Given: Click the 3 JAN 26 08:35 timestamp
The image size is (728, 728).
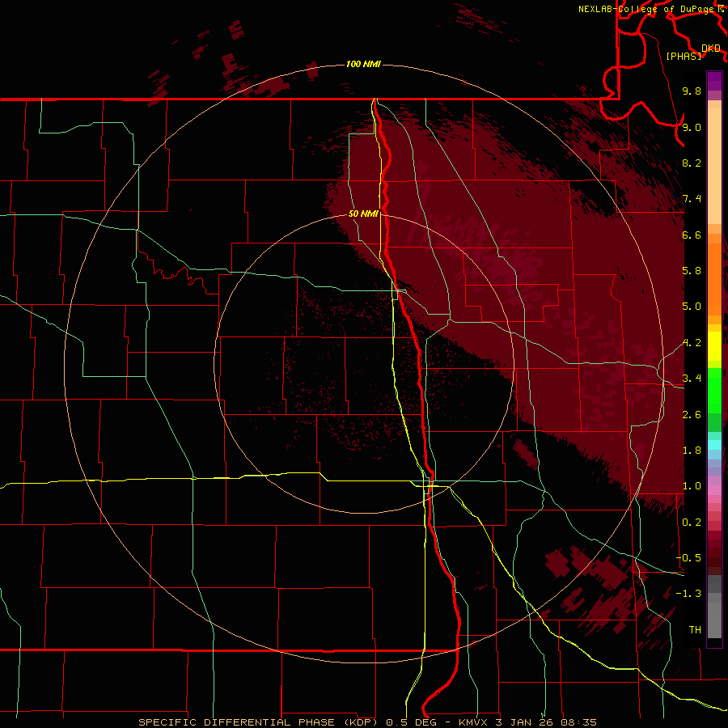Looking at the screenshot, I should pyautogui.click(x=548, y=722).
